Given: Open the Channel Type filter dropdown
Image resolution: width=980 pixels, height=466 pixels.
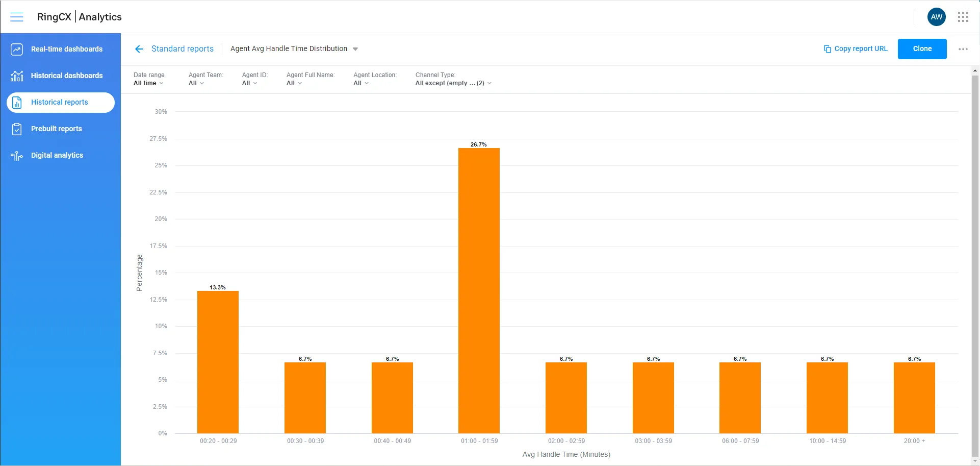Looking at the screenshot, I should point(453,83).
